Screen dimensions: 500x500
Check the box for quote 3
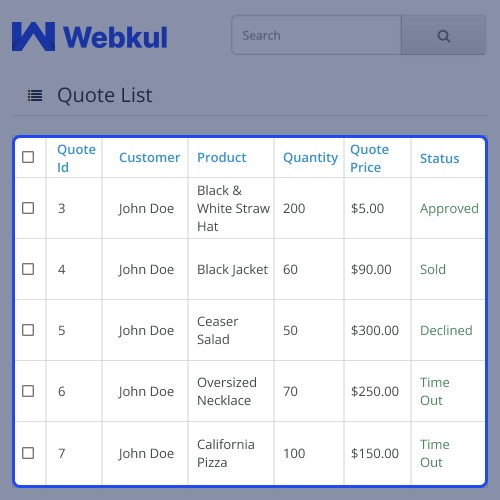tap(28, 208)
